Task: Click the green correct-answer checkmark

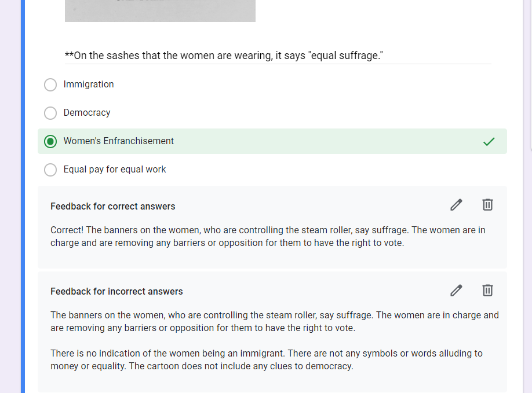Action: pyautogui.click(x=489, y=141)
